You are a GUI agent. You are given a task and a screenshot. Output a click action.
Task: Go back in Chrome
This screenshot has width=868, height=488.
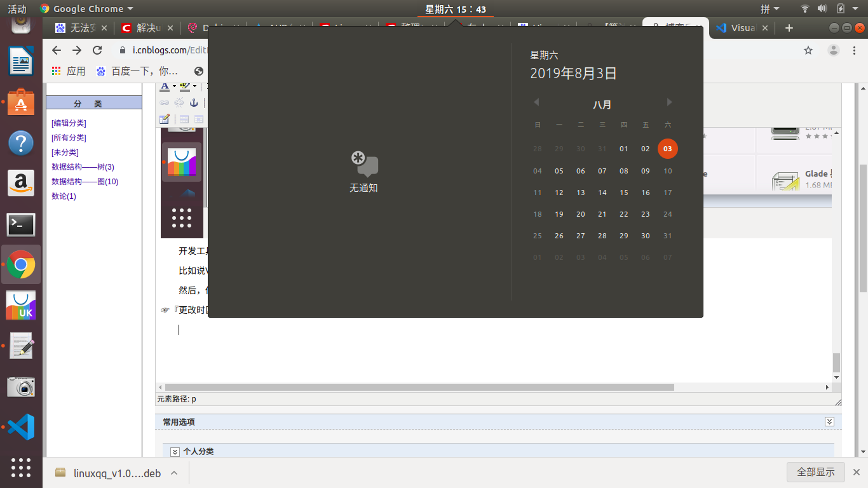click(57, 50)
